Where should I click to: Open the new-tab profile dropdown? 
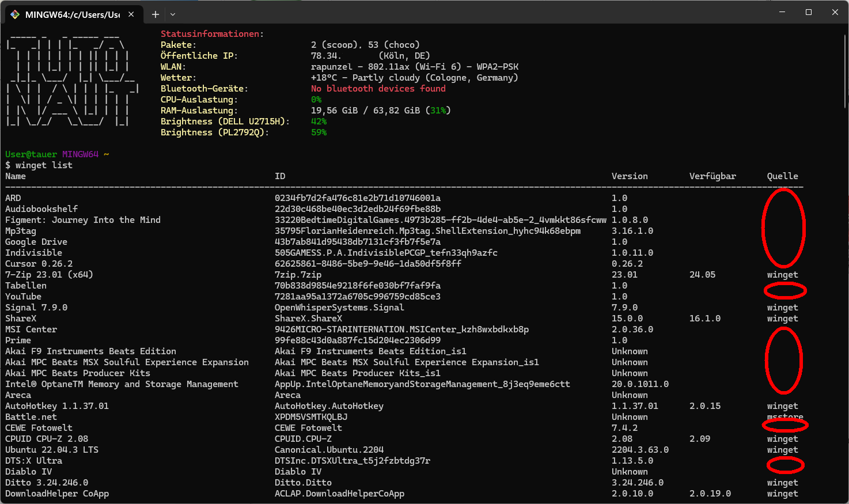tap(173, 14)
